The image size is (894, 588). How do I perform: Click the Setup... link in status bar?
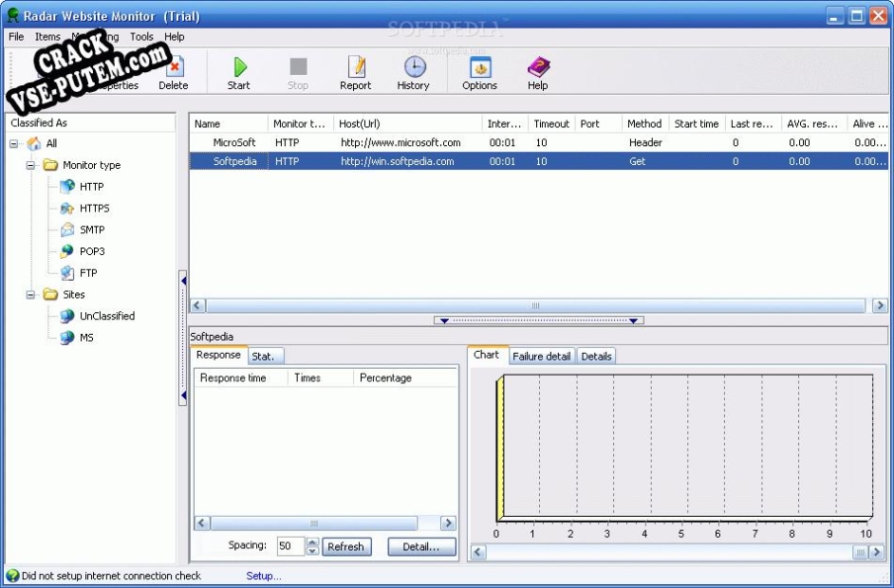click(263, 576)
